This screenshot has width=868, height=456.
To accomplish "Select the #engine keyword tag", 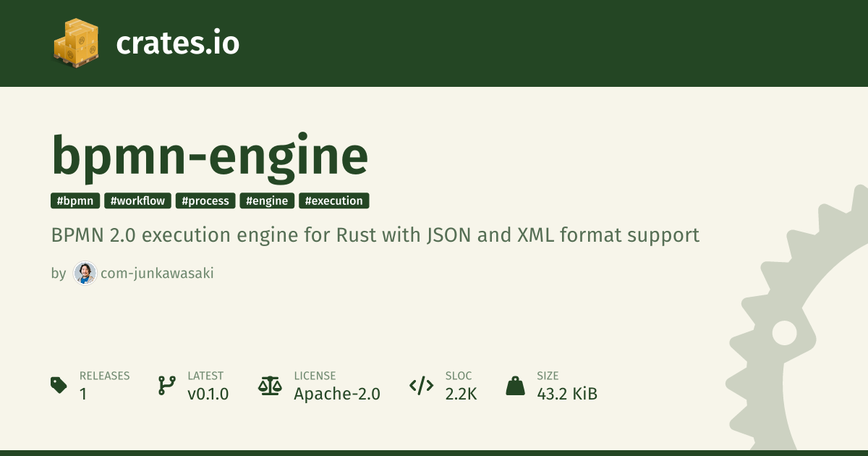I will [x=267, y=201].
